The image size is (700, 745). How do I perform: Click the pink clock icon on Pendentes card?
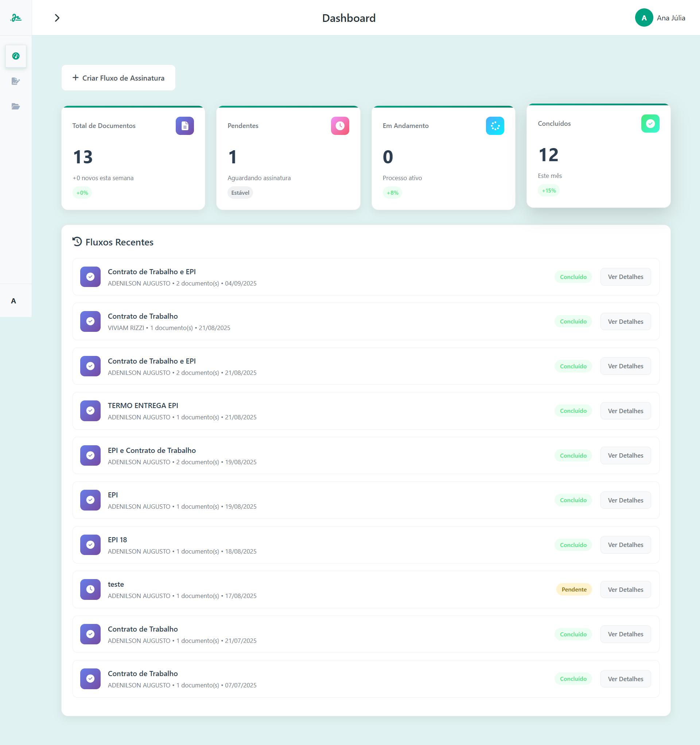coord(340,126)
